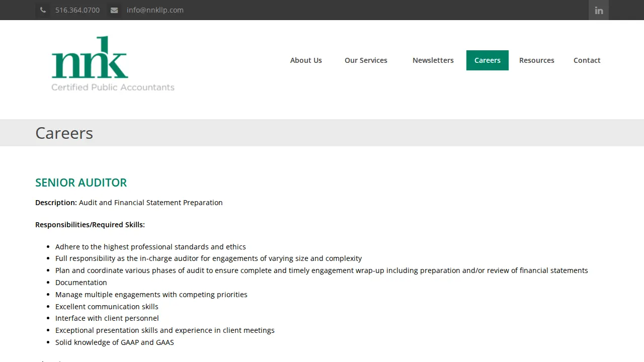Viewport: 644px width, 362px height.
Task: Click the NNK Certified Public Accountants logo
Action: pos(113,64)
